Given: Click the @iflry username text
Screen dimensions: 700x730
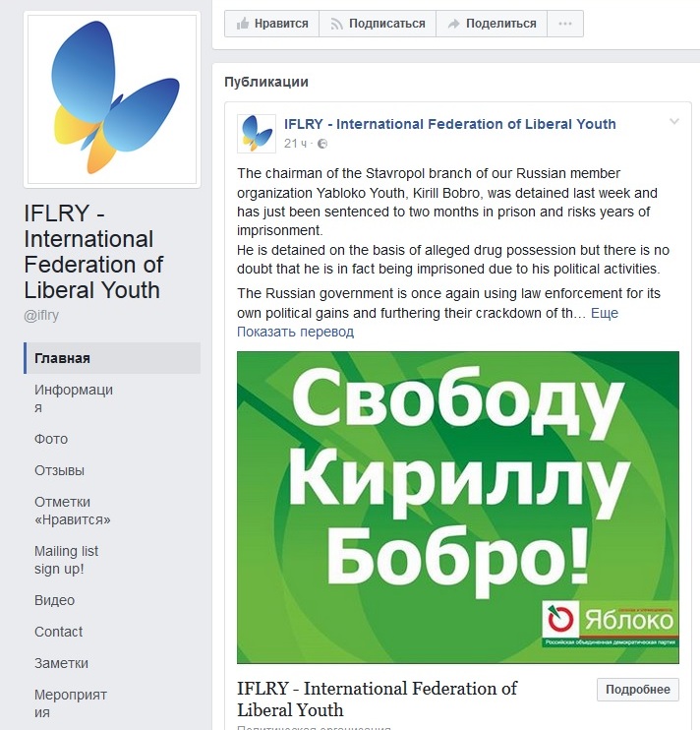Looking at the screenshot, I should tap(41, 316).
